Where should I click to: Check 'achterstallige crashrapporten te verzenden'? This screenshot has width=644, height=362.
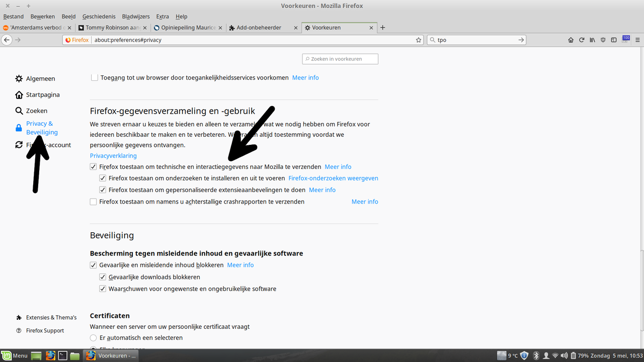[x=94, y=202]
